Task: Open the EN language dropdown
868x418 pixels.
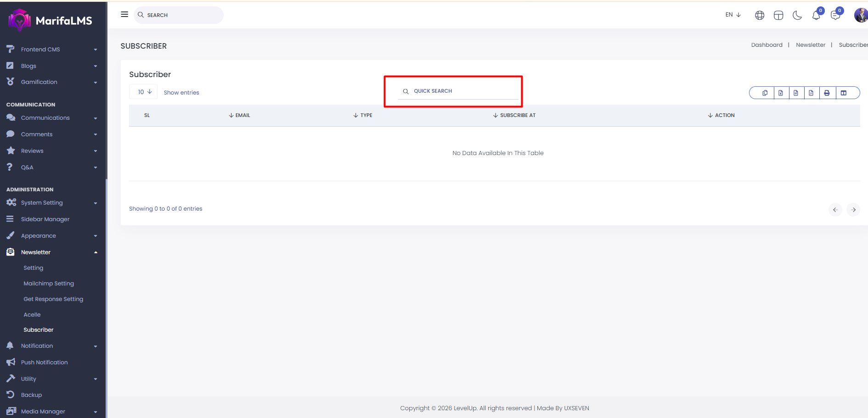Action: [733, 15]
